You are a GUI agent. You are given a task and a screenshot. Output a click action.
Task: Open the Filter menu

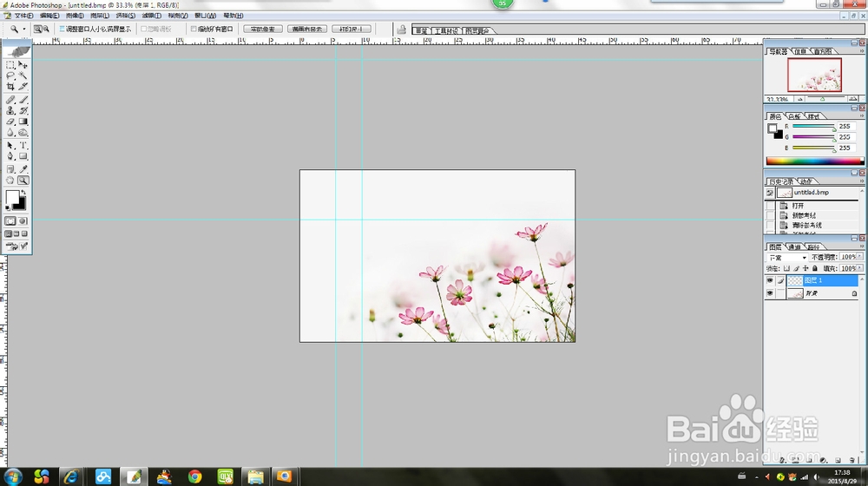tap(152, 16)
